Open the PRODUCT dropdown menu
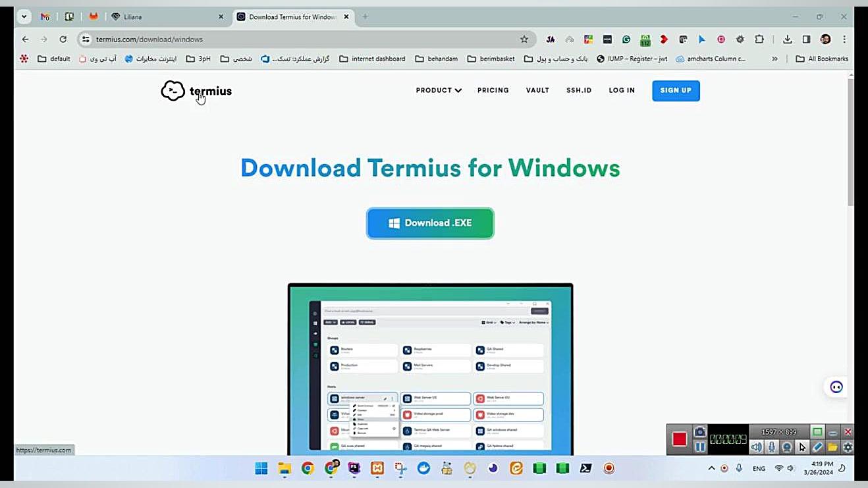Image resolution: width=868 pixels, height=488 pixels. tap(439, 90)
